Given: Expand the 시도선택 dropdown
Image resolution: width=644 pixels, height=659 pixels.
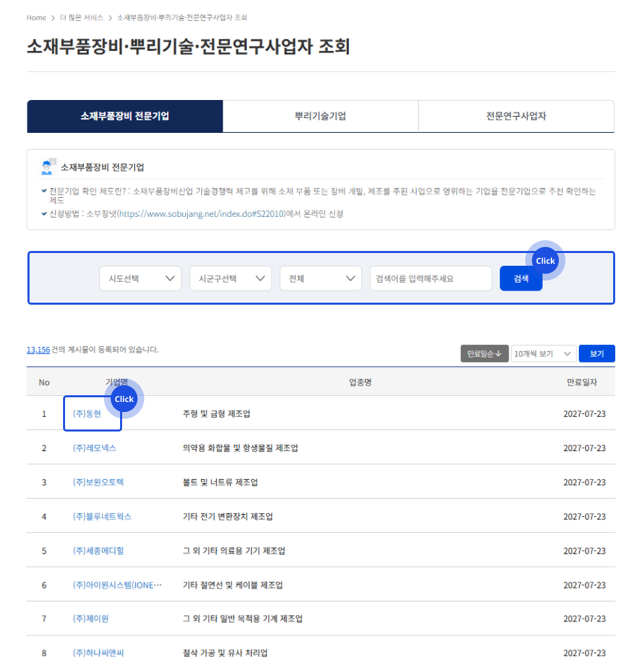Looking at the screenshot, I should pos(140,278).
